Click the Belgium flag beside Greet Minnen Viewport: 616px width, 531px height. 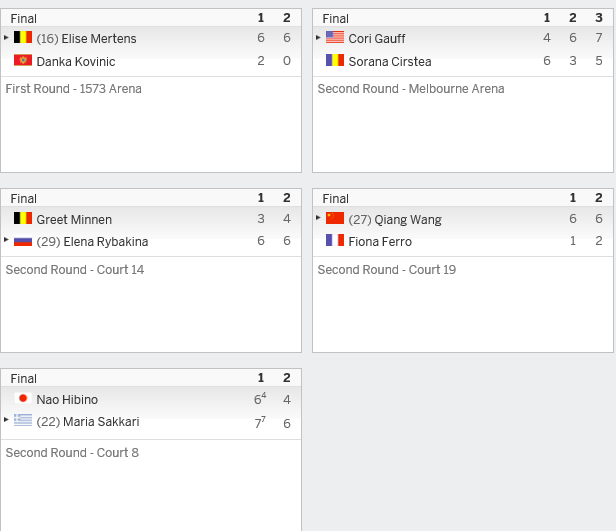coord(23,218)
